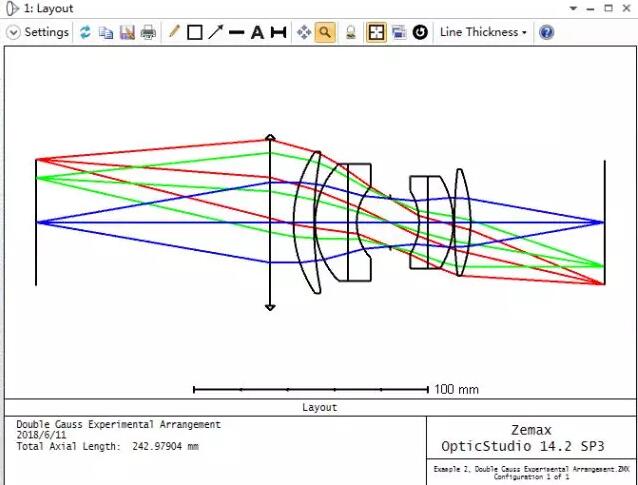Click the Update/refresh layout icon

click(x=86, y=32)
